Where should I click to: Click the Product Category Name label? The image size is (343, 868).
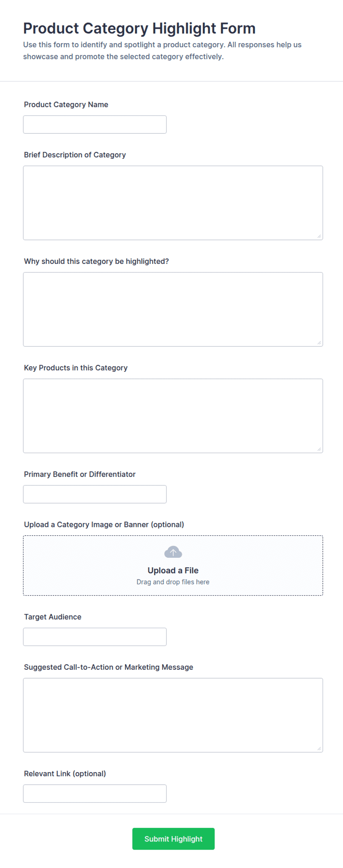point(66,105)
